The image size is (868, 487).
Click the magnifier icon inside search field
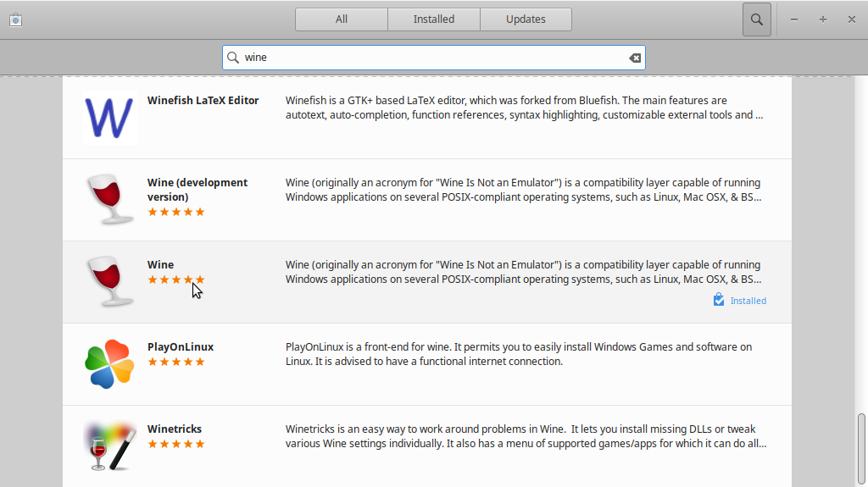coord(233,58)
